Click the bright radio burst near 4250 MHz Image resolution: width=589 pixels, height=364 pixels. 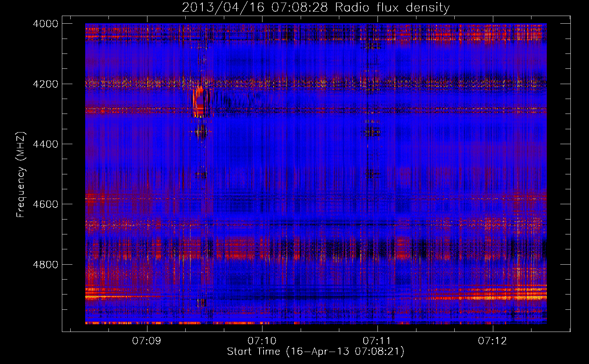(201, 102)
